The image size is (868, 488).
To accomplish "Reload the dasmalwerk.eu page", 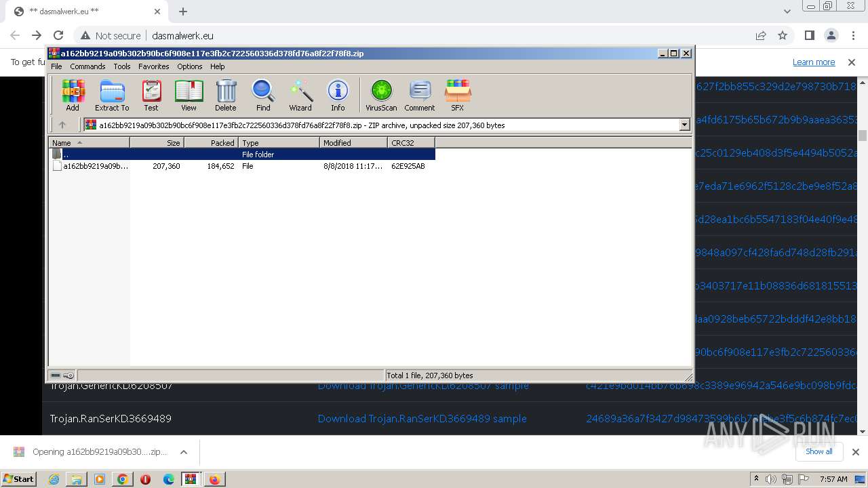I will click(x=58, y=35).
